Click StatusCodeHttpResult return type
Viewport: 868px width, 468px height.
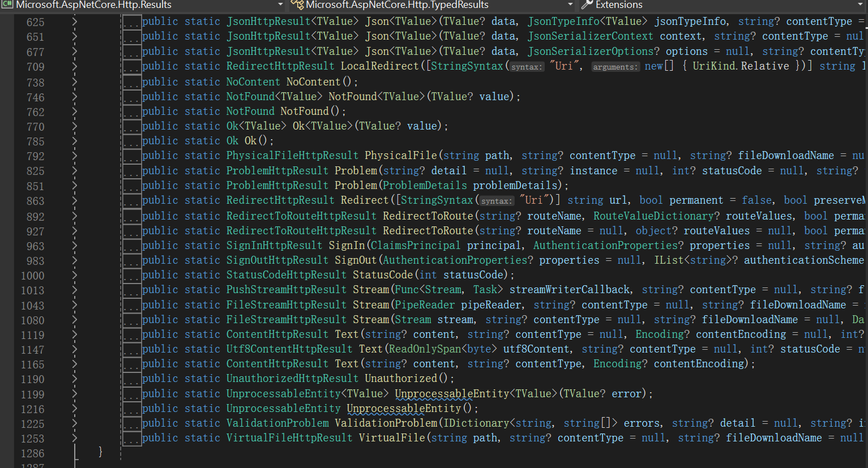[x=287, y=275]
